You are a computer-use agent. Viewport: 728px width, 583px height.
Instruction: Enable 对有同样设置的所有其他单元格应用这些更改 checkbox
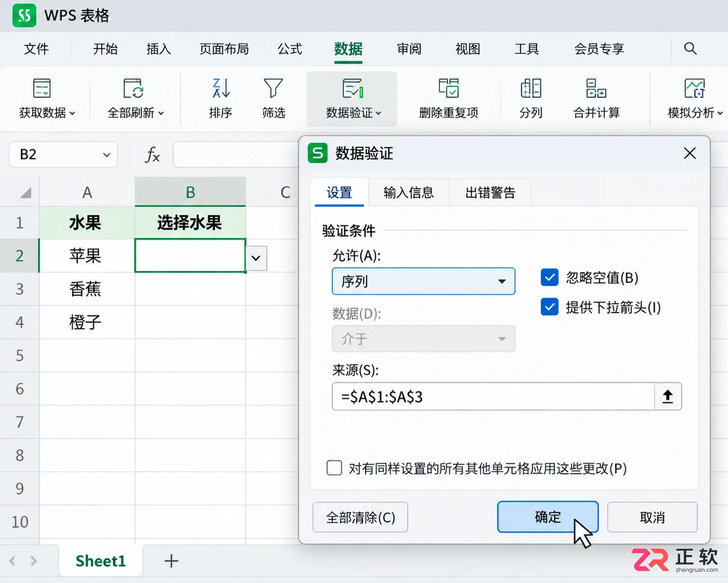(334, 468)
